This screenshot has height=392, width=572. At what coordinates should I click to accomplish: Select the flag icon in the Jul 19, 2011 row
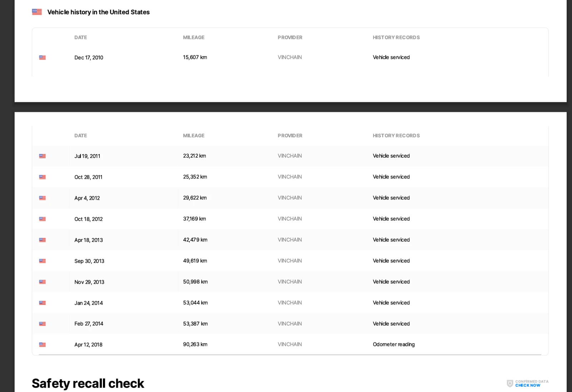[x=42, y=156]
